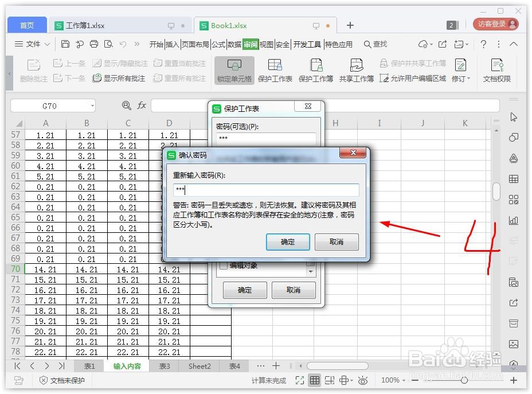532x394 pixels.
Task: Select the 锁定单元格 (Lock Cell) tool
Action: (x=234, y=71)
